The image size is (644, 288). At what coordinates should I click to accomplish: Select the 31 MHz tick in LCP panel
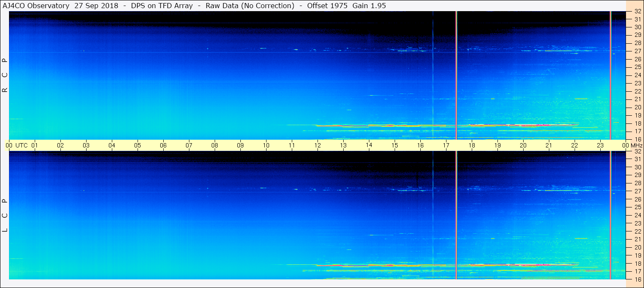tap(637, 159)
